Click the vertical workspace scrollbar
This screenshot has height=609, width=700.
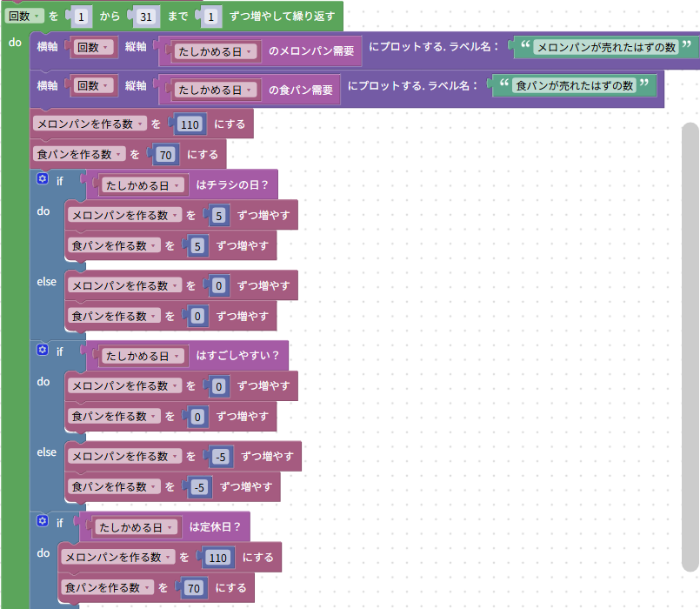tap(690, 346)
